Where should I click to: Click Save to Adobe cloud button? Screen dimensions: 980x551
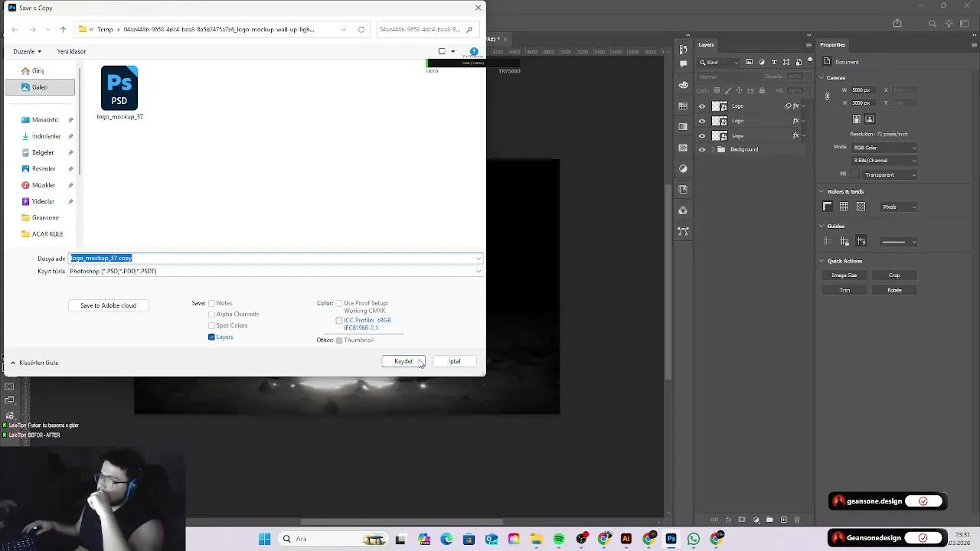click(108, 305)
